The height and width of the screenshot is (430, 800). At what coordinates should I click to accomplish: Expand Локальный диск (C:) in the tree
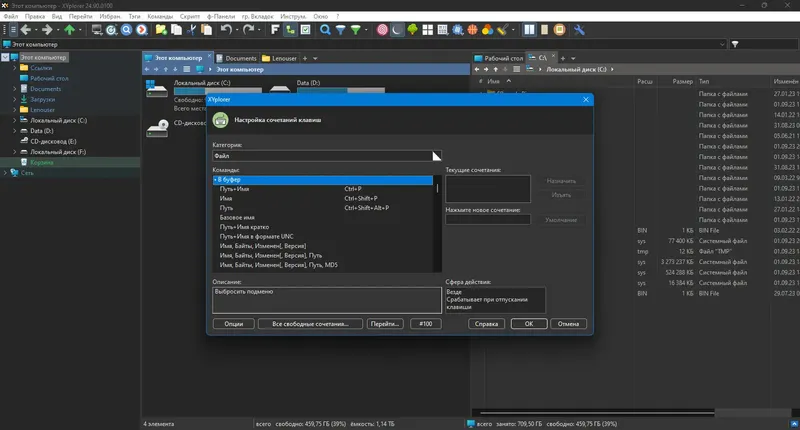pyautogui.click(x=14, y=120)
